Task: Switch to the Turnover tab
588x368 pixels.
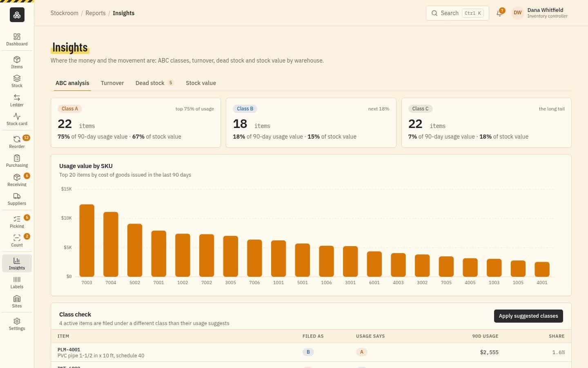Action: point(112,83)
